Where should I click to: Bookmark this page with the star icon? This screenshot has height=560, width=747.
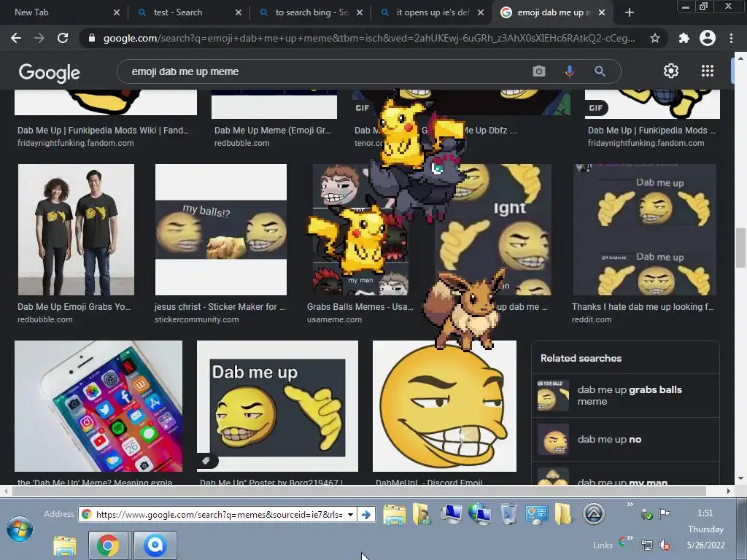(x=655, y=38)
